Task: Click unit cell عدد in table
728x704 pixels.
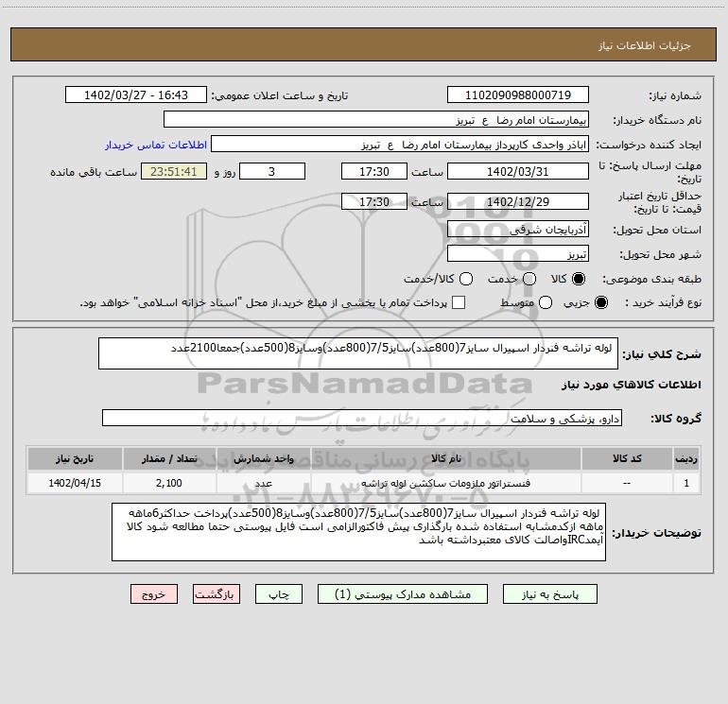Action: click(263, 483)
